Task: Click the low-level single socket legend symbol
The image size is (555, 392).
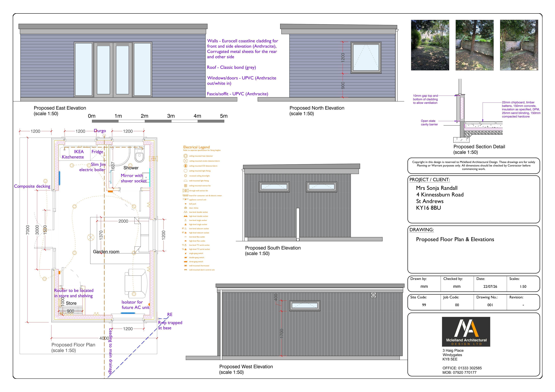Action: coord(185,220)
